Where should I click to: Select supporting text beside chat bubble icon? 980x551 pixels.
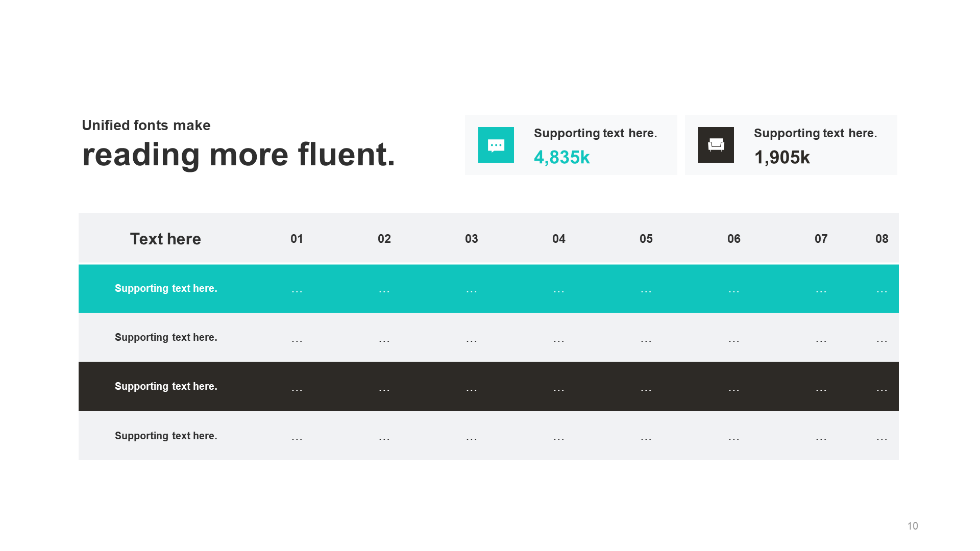[x=595, y=133]
